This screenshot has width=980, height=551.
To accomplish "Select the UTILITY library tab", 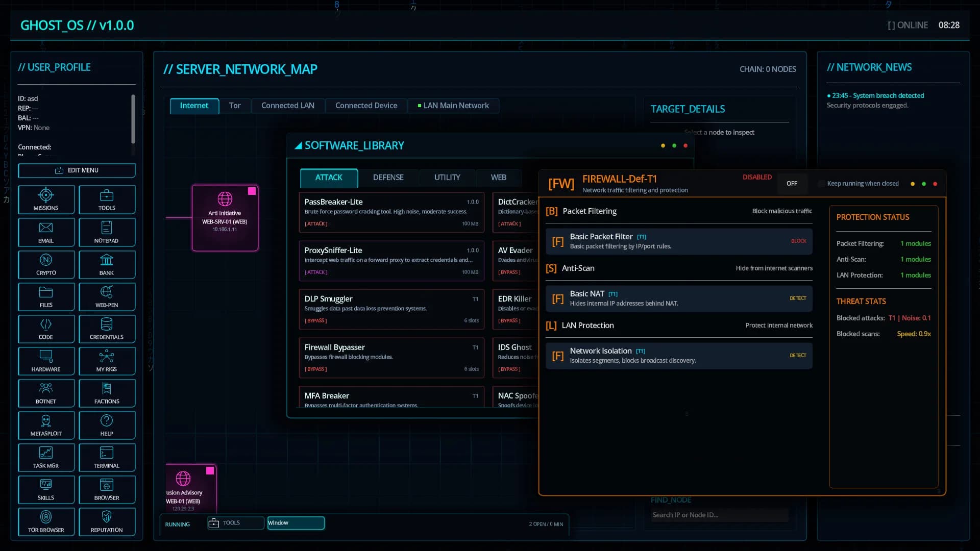I will [x=447, y=178].
